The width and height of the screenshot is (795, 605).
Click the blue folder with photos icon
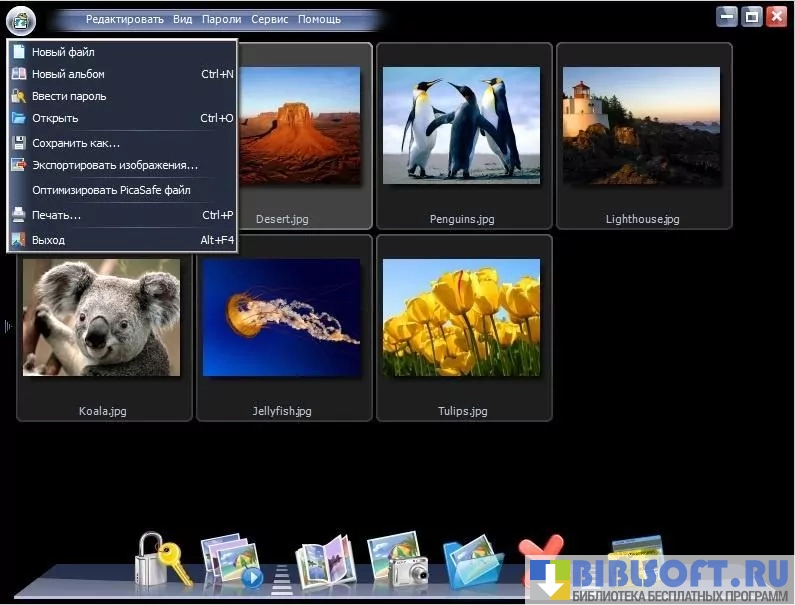click(470, 563)
